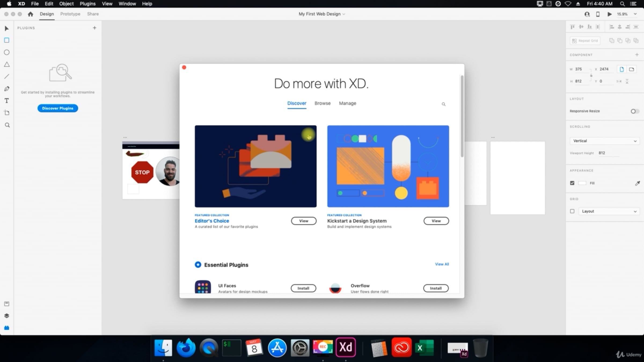
Task: Toggle Responsive Resize switch
Action: [x=635, y=111]
